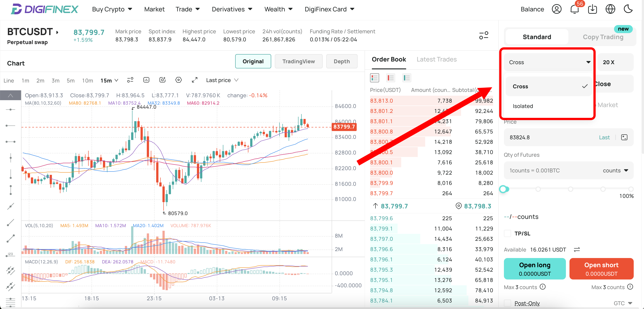Viewport: 644px width, 309px height.
Task: Select the diagonal ray line tool
Action: click(11, 222)
